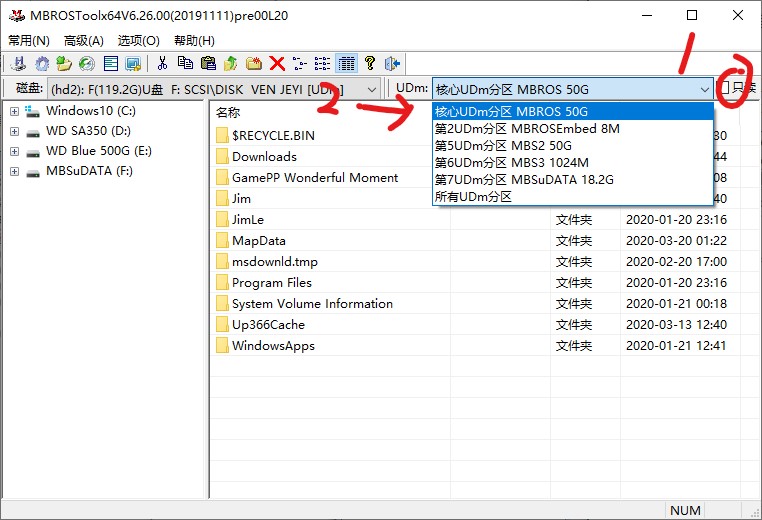Collapse the UDm partition combo box arrow
The height and width of the screenshot is (520, 762).
tap(705, 89)
